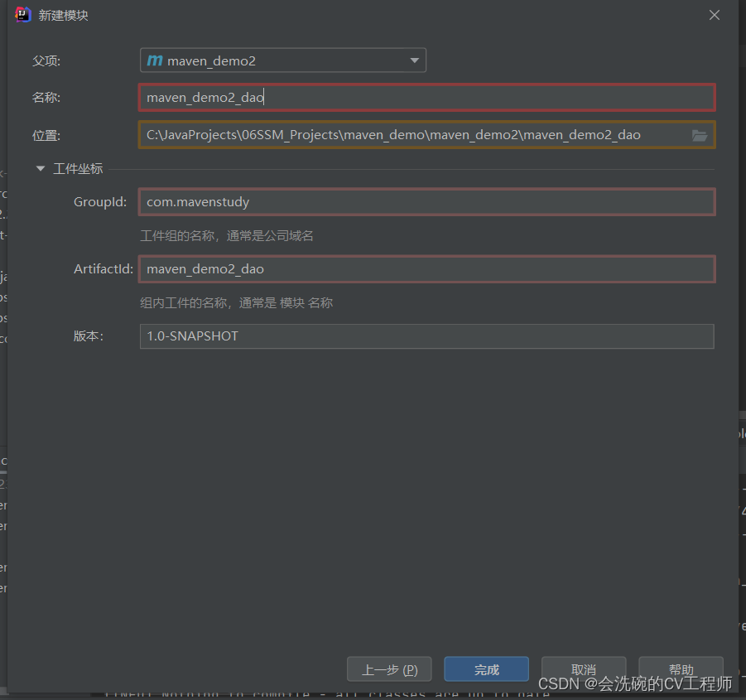Click the Maven 'm' icon in parent field
The height and width of the screenshot is (700, 746).
click(155, 60)
